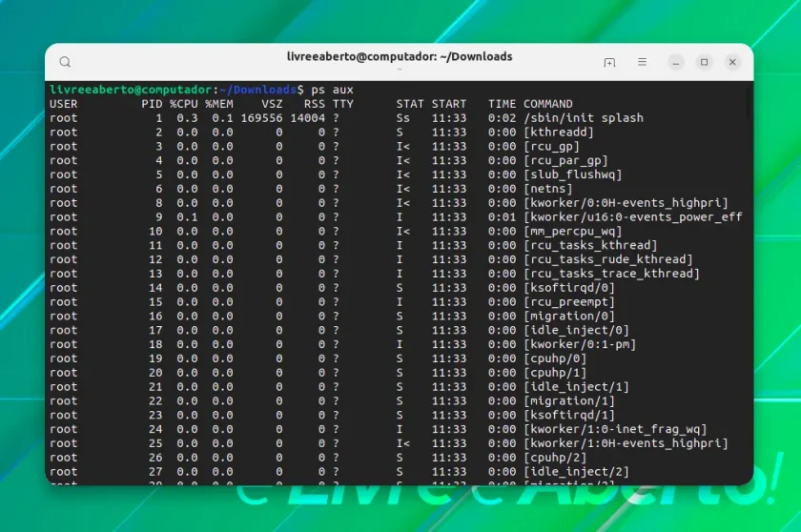Click the ~/Downloads path in prompt

[258, 90]
